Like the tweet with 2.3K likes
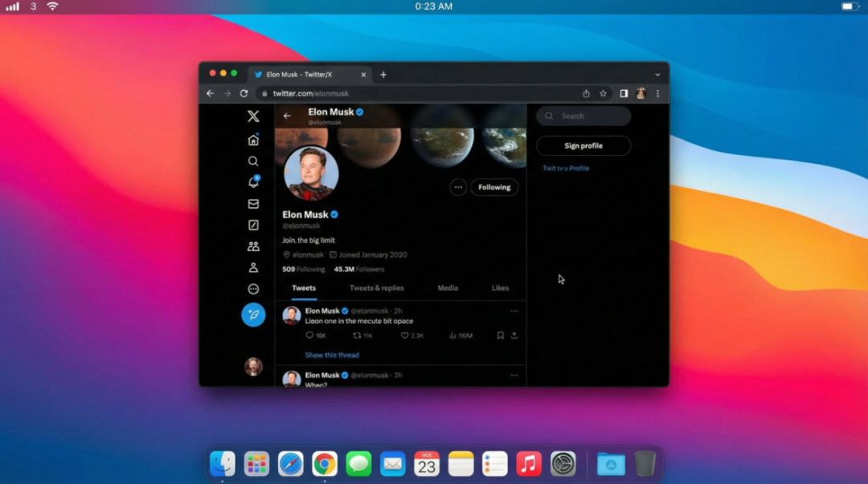 pos(406,335)
